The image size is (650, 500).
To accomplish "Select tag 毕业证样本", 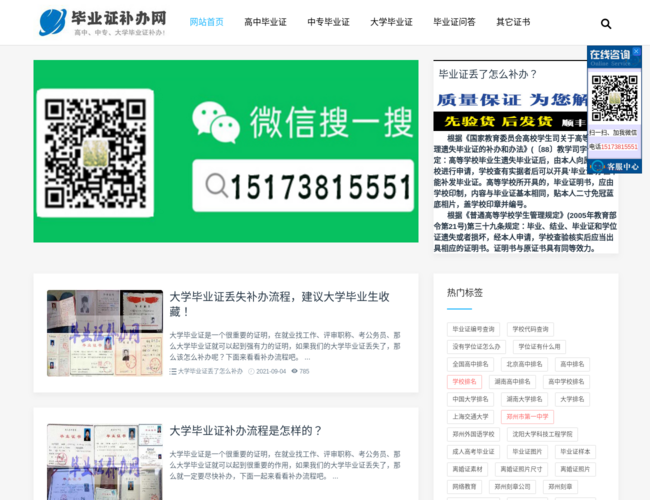I will pos(575,451).
